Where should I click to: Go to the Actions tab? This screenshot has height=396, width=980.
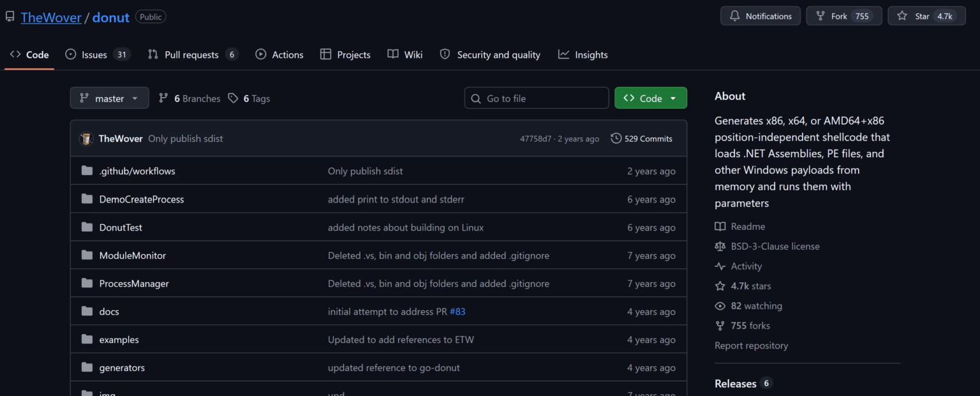click(x=279, y=55)
